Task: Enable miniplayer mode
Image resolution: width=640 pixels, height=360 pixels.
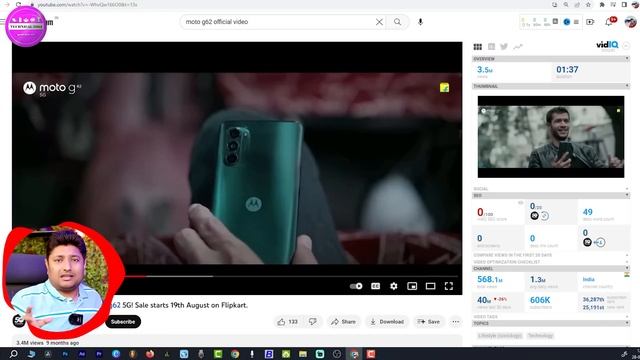Action: click(x=412, y=286)
